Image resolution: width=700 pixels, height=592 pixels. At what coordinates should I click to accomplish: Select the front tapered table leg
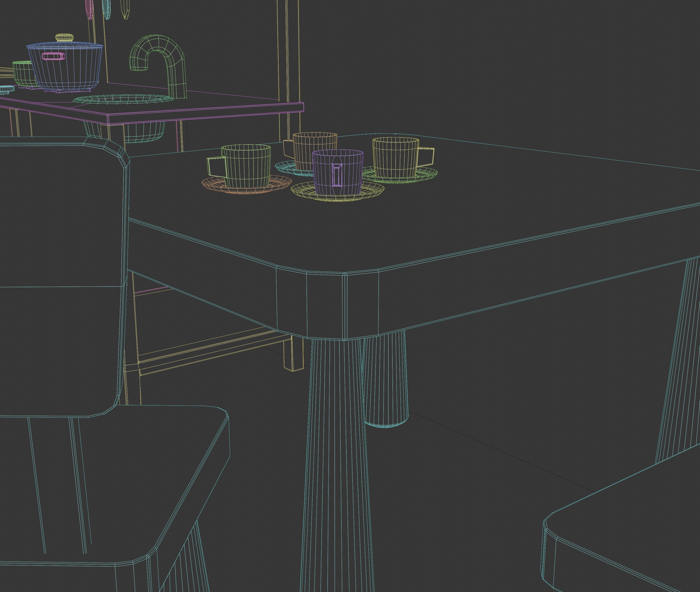pos(338,465)
